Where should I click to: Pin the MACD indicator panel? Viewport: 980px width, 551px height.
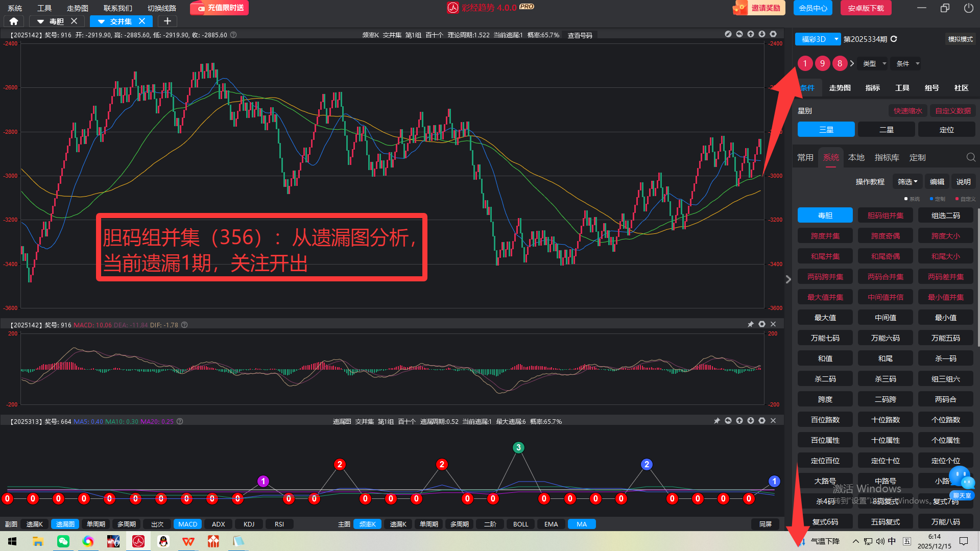[750, 324]
